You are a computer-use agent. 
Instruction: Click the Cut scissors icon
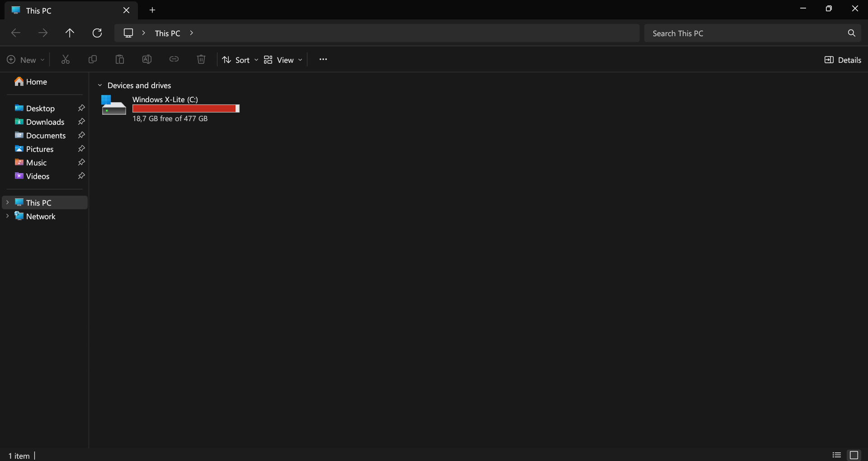(66, 60)
